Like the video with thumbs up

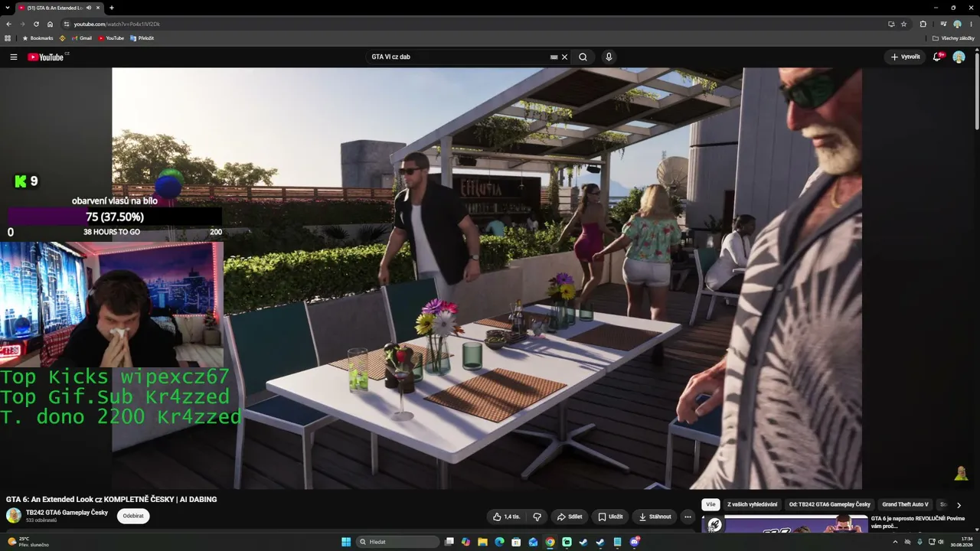coord(506,517)
